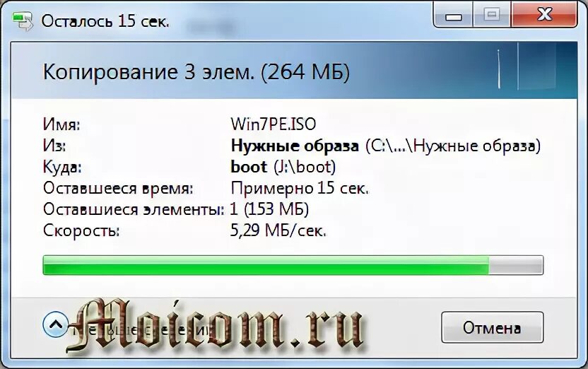Click the (C:\...\Нужные образа) source path text
This screenshot has width=588, height=369.
(x=453, y=146)
